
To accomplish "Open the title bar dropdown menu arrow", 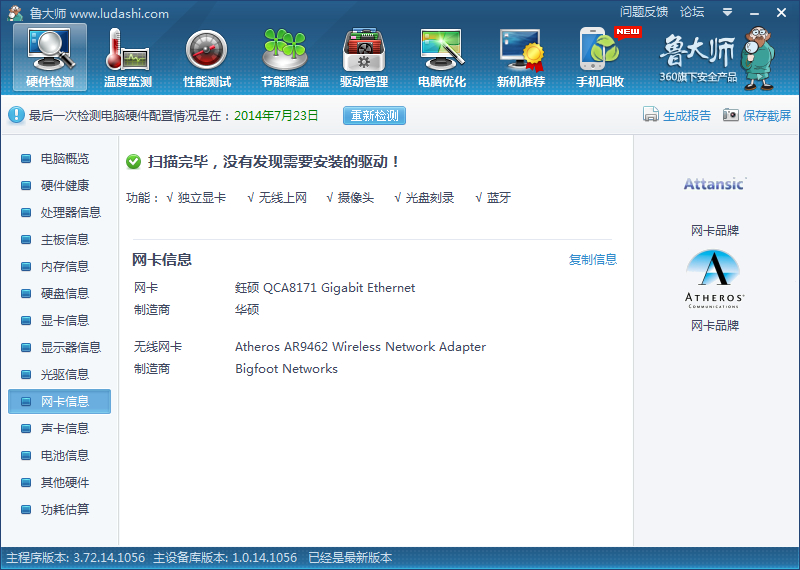I will pyautogui.click(x=728, y=12).
